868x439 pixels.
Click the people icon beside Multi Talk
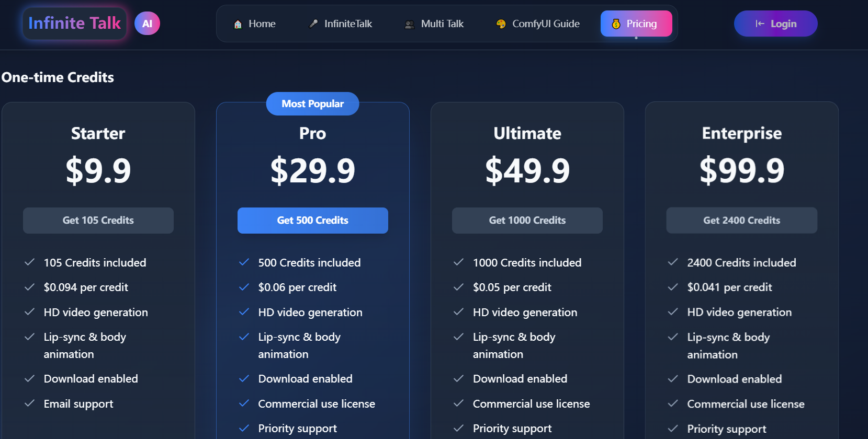(410, 24)
